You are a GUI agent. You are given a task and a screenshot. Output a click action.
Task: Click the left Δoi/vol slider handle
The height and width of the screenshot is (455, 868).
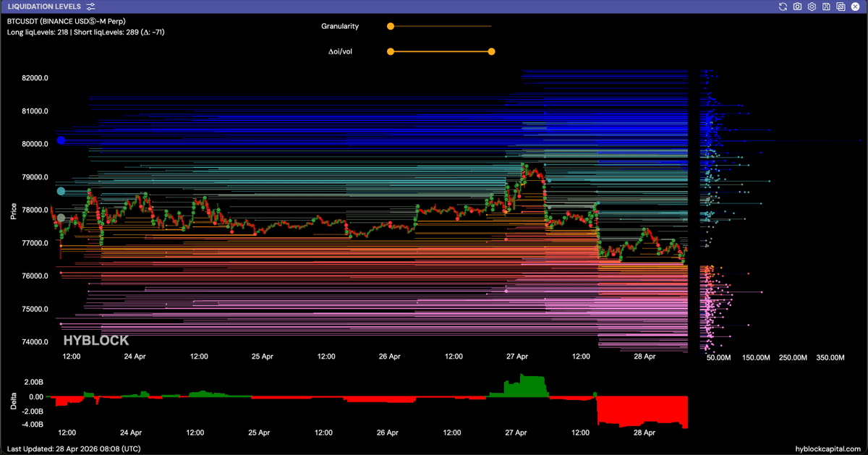click(391, 51)
